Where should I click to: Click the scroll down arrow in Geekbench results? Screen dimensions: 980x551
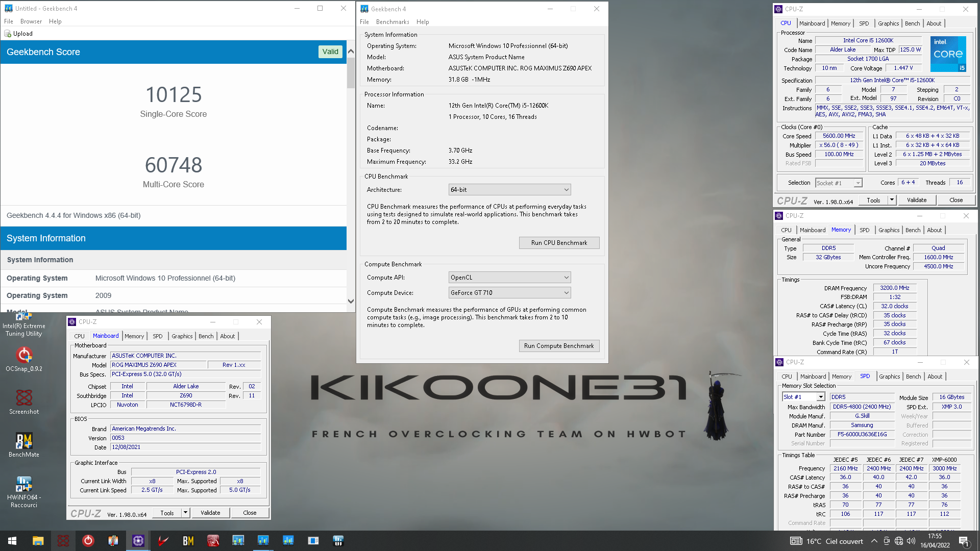[351, 301]
